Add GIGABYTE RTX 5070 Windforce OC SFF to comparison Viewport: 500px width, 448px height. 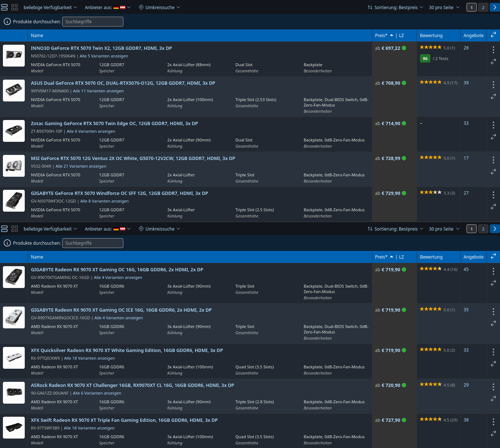click(x=493, y=207)
